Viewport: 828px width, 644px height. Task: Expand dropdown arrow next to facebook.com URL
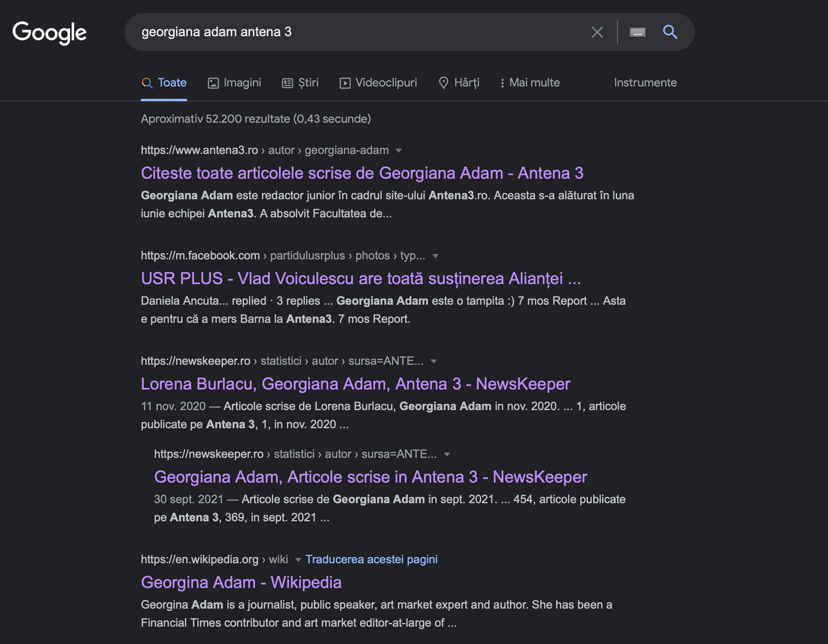435,256
